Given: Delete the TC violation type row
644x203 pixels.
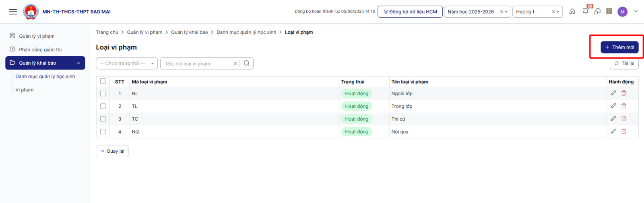Looking at the screenshot, I should pos(623,119).
